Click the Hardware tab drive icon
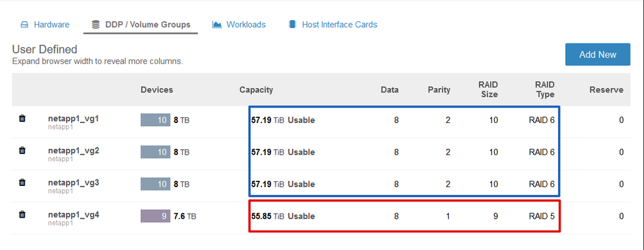644x250 pixels. (x=25, y=25)
